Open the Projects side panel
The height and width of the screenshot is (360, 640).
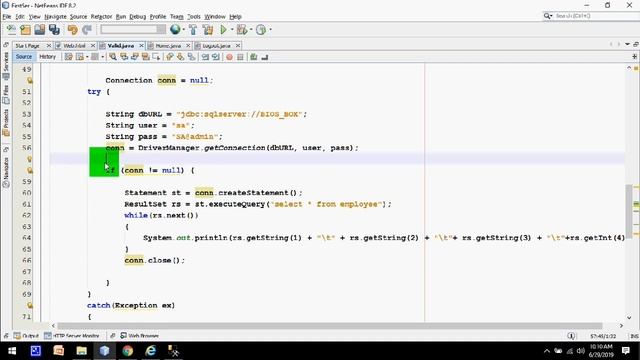click(x=6, y=123)
